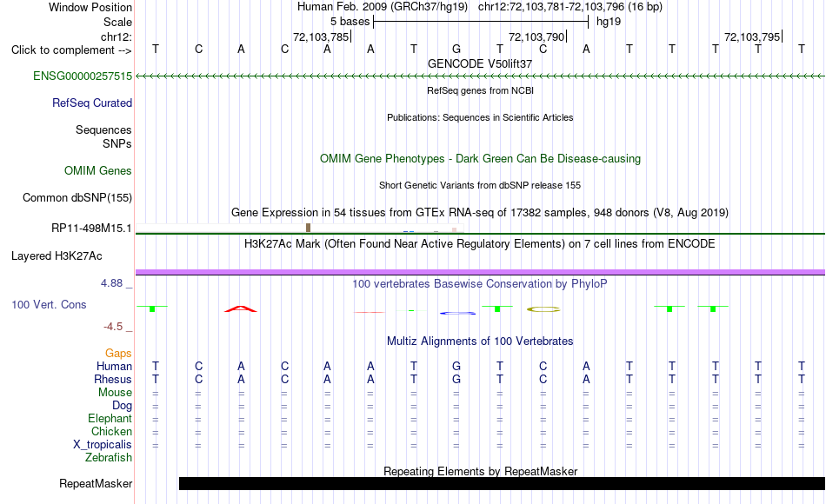The height and width of the screenshot is (504, 826).
Task: Click the red A PhyloP conservation glyph
Action: pyautogui.click(x=241, y=309)
